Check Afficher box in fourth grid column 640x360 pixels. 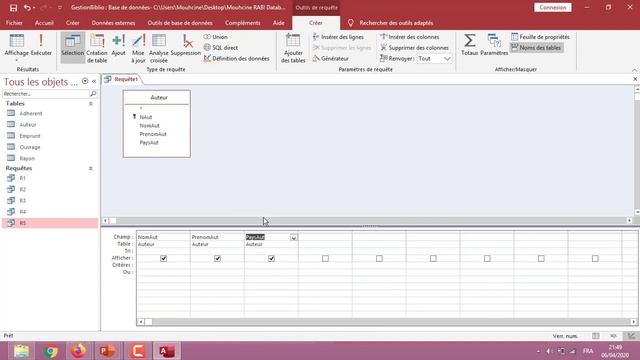[x=325, y=258]
